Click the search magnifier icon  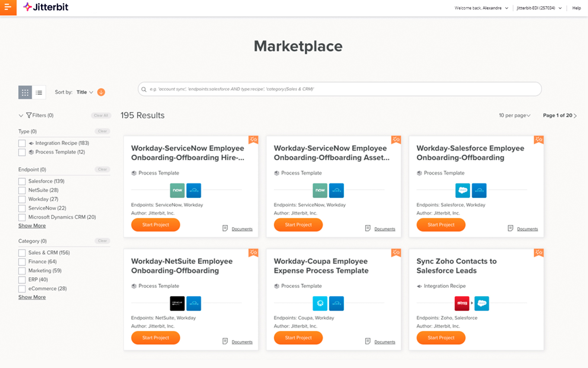click(x=144, y=89)
